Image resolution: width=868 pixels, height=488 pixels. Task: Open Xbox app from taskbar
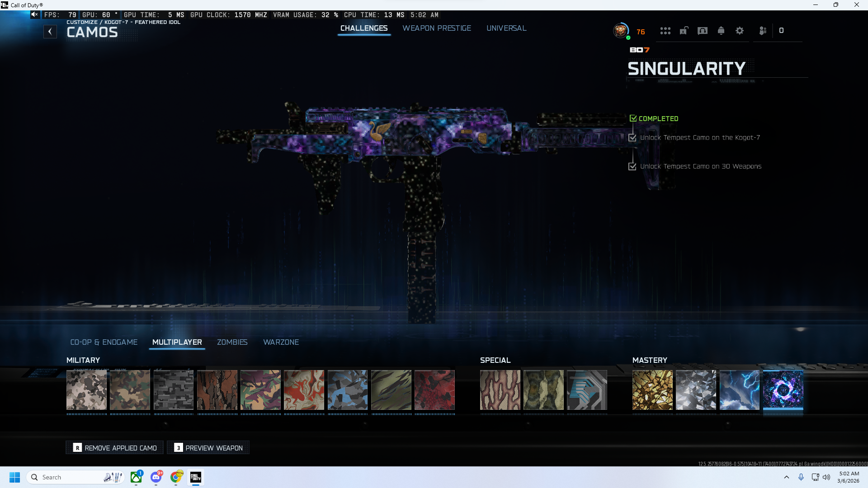pyautogui.click(x=136, y=477)
